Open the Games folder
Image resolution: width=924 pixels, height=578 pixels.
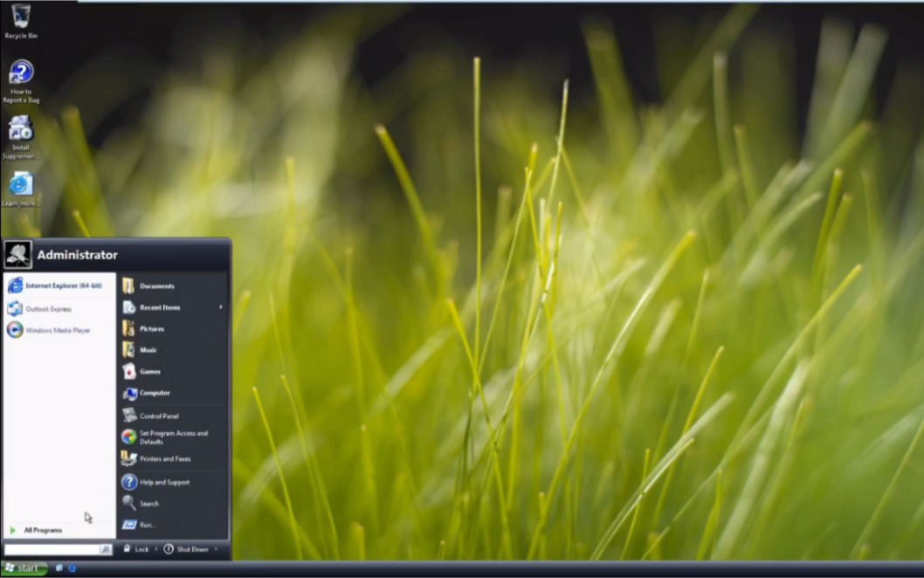(173, 372)
